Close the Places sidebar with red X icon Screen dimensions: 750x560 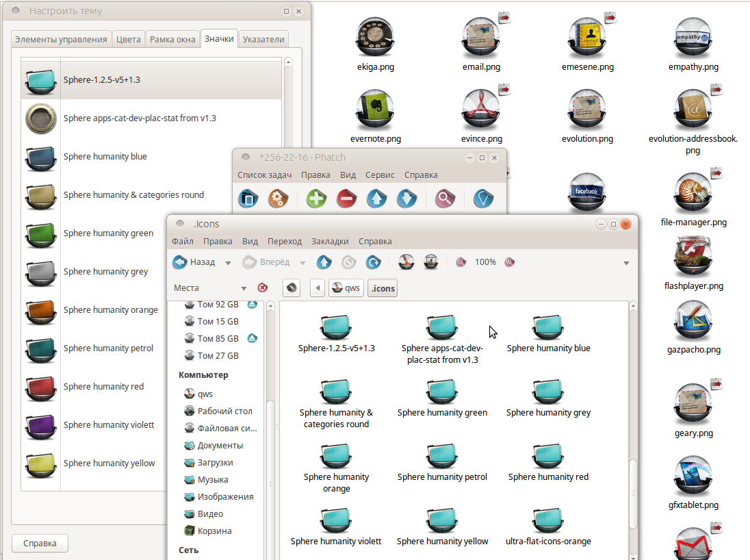point(263,288)
